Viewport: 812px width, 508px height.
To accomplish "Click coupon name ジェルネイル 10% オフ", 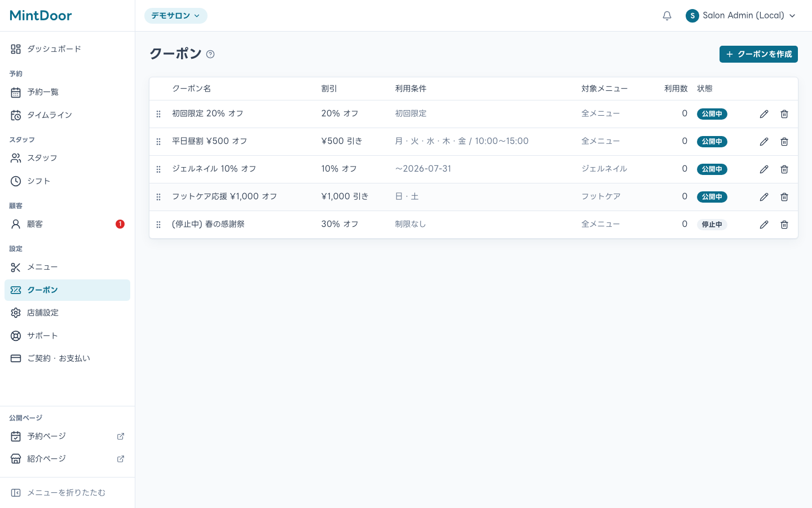I will point(214,169).
